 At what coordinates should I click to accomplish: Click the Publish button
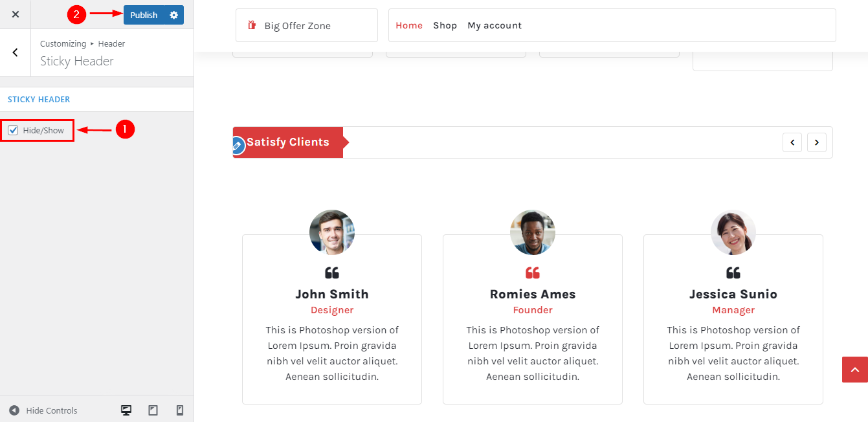coord(144,15)
